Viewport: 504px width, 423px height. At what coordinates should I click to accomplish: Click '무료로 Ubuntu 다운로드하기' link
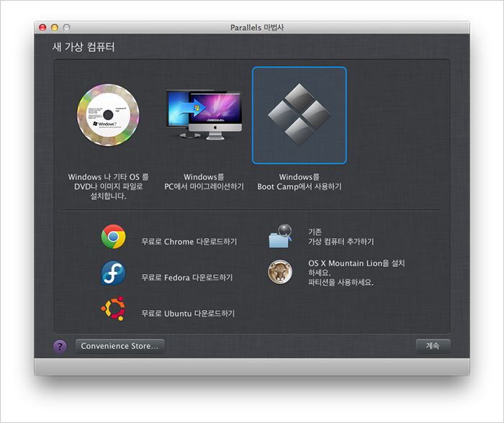[188, 314]
